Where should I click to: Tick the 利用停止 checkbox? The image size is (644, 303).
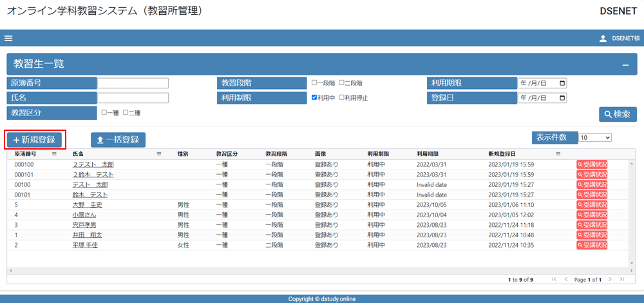point(342,98)
